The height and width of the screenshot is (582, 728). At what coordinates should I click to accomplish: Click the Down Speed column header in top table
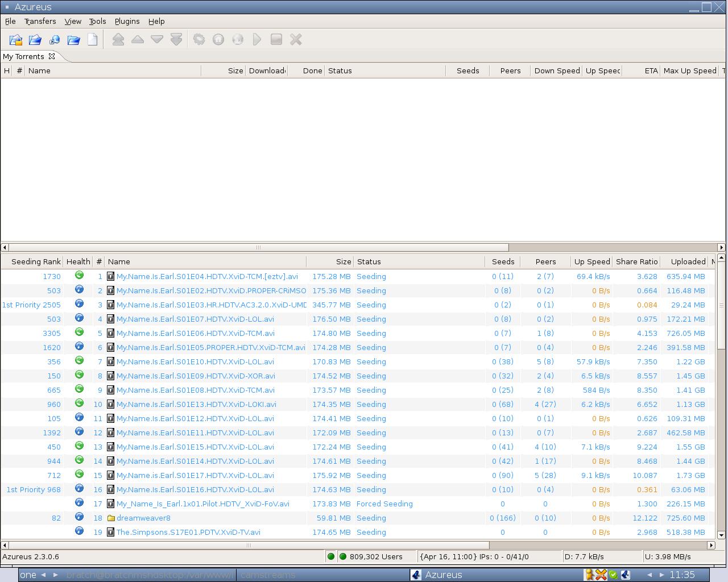[x=557, y=70]
